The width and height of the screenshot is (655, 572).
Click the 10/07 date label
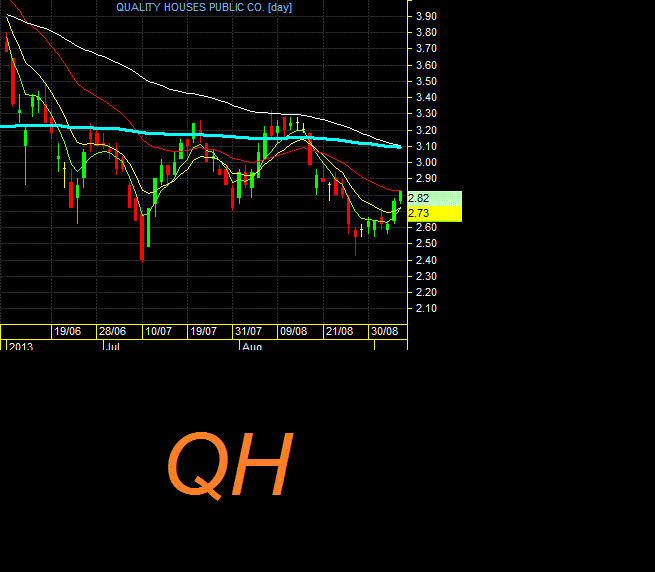158,332
